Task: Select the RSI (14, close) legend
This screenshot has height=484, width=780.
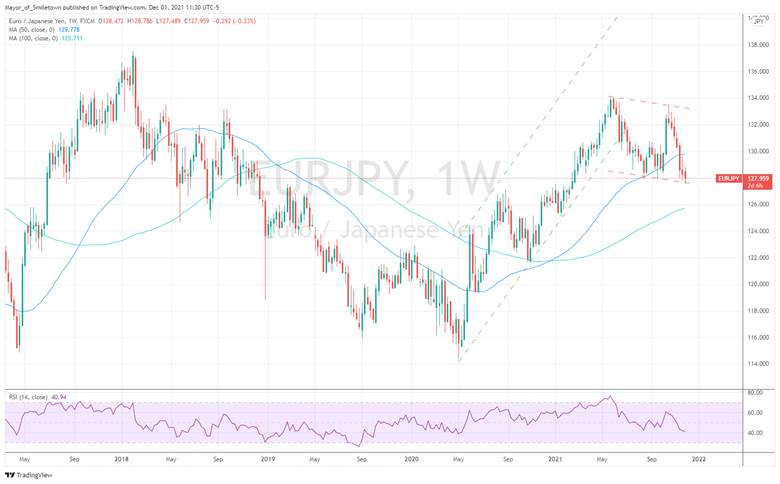Action: pyautogui.click(x=28, y=397)
